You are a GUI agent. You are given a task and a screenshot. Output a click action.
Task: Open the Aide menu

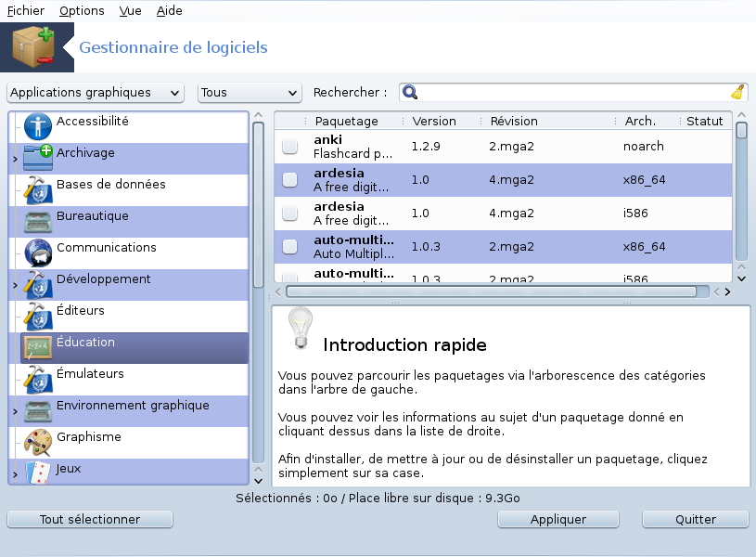click(x=169, y=10)
